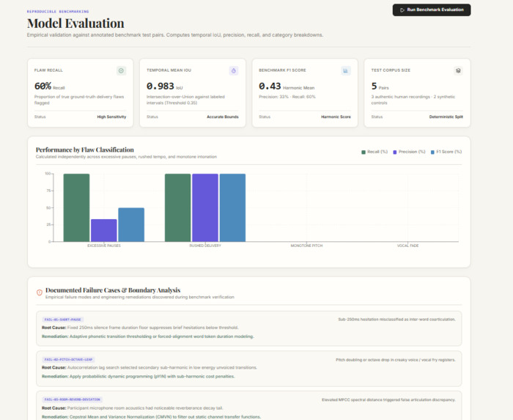
Task: Click the Harmonic Score status text
Action: click(x=336, y=117)
